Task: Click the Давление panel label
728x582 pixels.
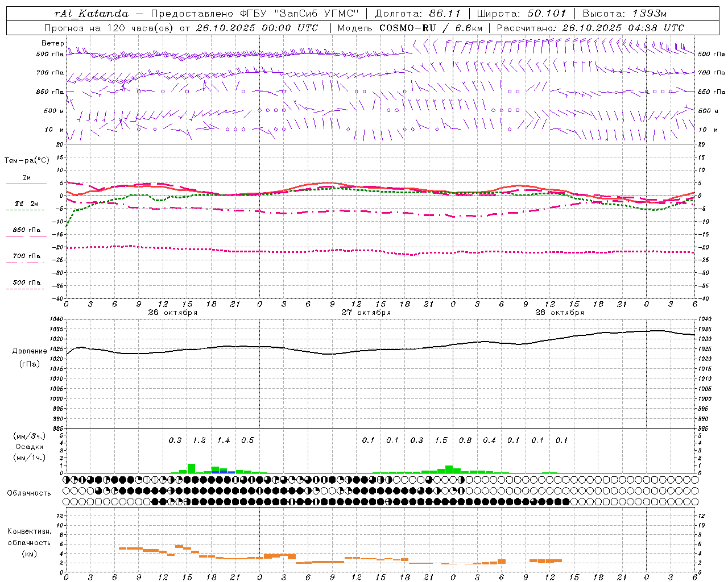Action: [x=30, y=351]
